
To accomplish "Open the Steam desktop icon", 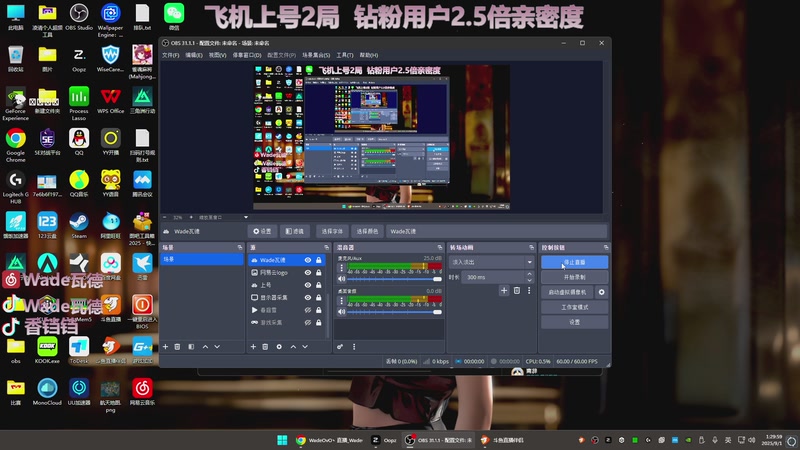I will (x=79, y=226).
